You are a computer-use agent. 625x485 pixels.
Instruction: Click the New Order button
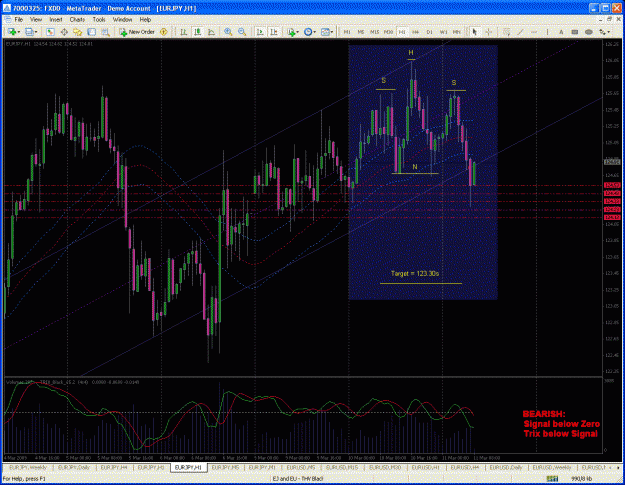click(x=137, y=32)
